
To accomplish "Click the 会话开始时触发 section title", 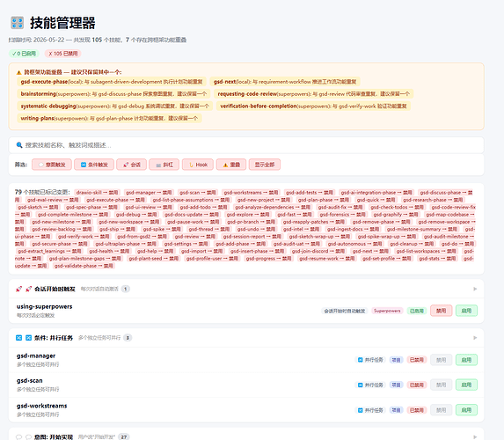I will (55, 289).
